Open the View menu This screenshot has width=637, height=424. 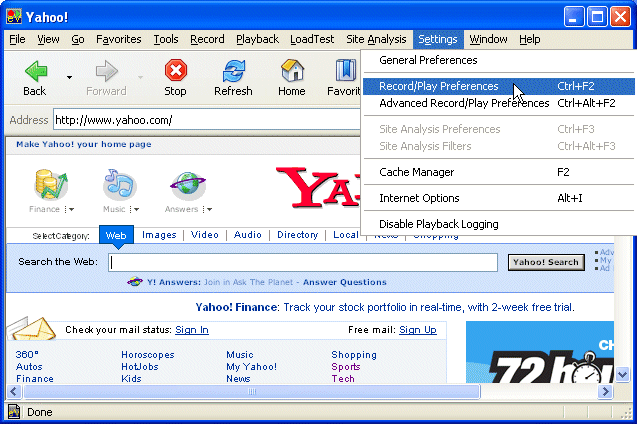tap(48, 39)
